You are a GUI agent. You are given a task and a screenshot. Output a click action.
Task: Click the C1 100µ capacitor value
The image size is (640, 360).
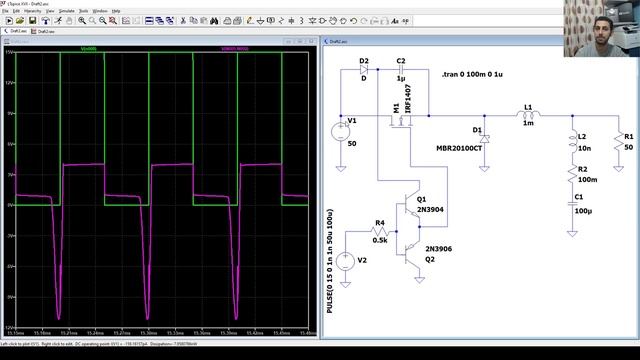[583, 211]
